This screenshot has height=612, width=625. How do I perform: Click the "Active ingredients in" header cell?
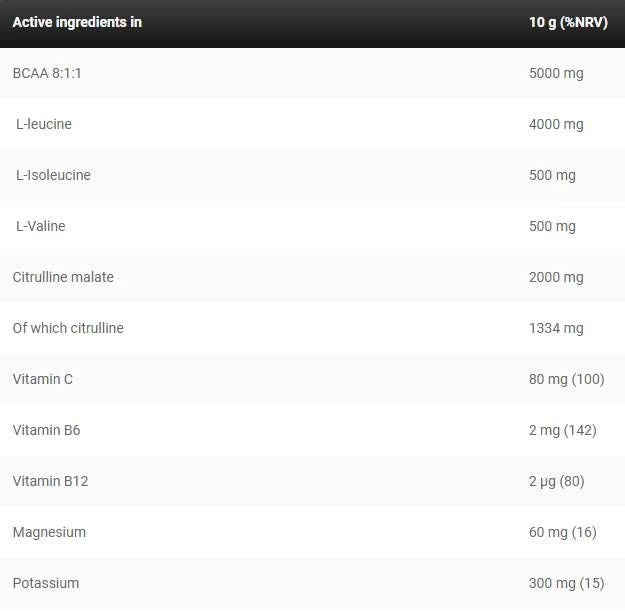[x=77, y=22]
